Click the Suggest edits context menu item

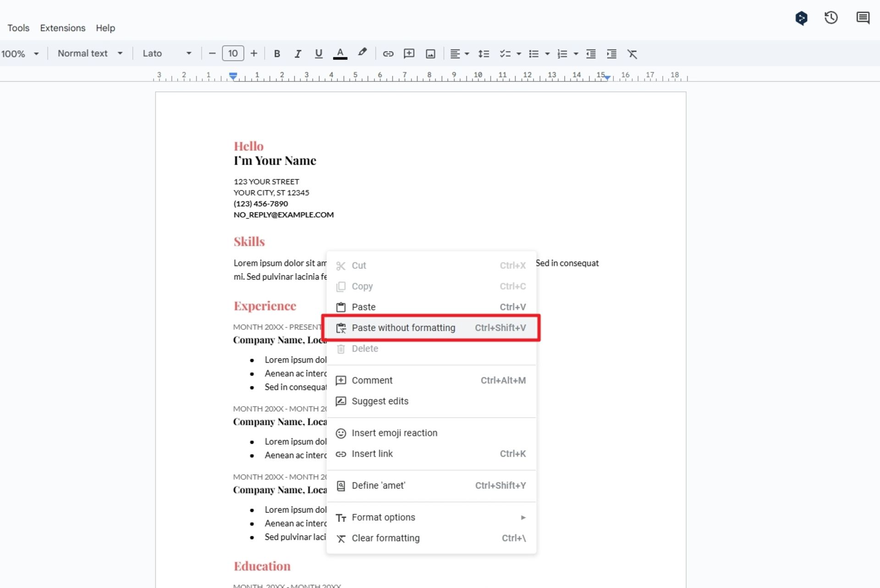[x=379, y=400]
